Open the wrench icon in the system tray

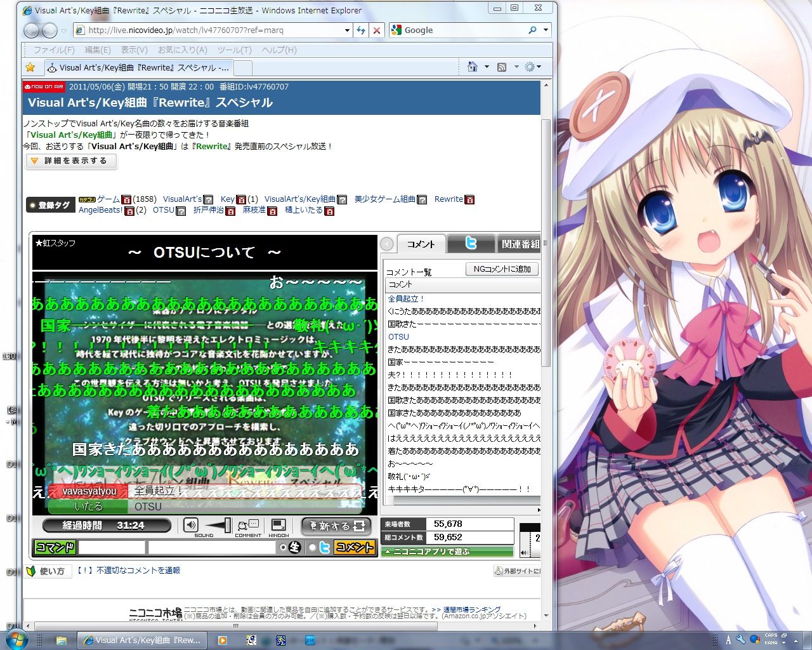tap(740, 639)
